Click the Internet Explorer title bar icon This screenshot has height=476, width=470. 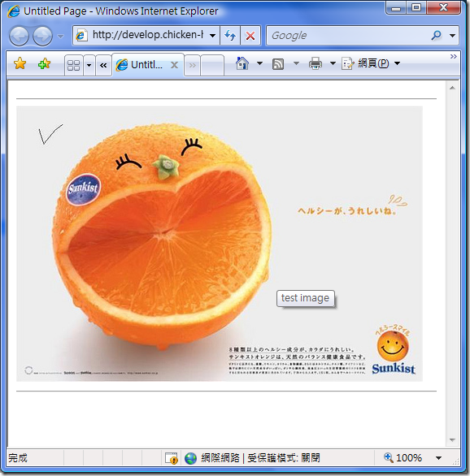click(13, 11)
